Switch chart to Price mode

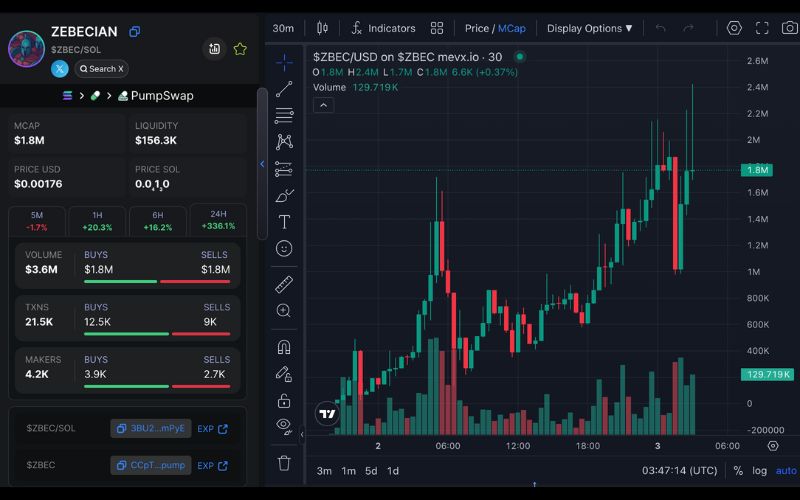477,29
